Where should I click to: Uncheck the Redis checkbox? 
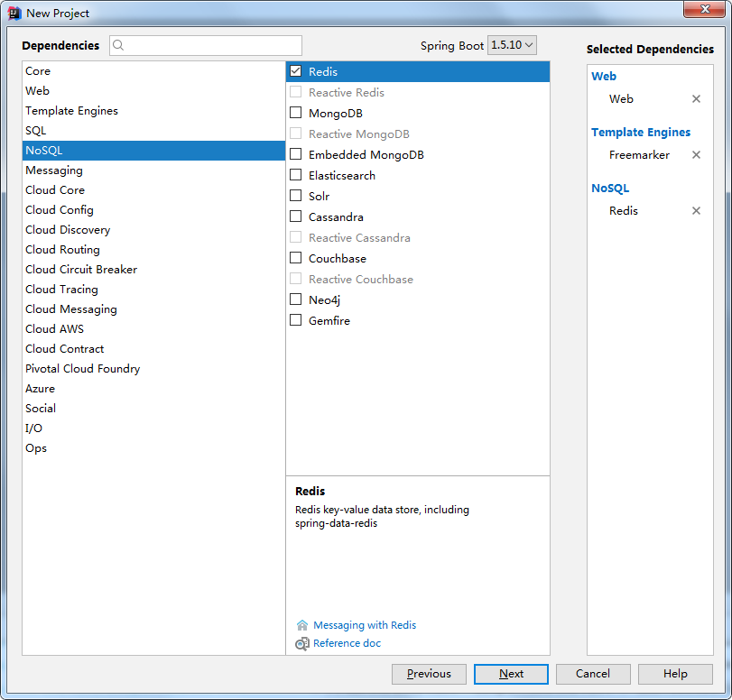click(x=295, y=71)
